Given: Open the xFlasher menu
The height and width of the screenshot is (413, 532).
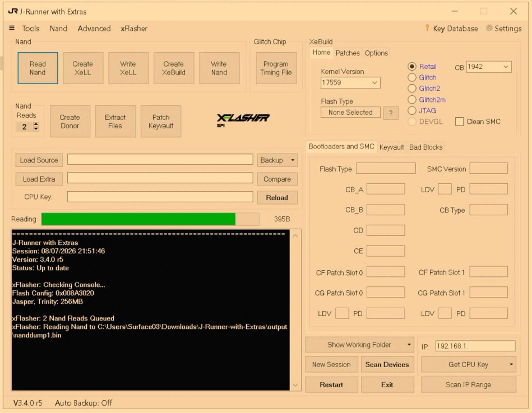Looking at the screenshot, I should pyautogui.click(x=134, y=28).
